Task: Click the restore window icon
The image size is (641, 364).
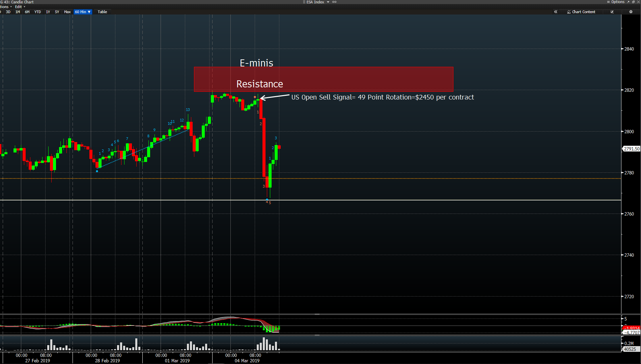Action: coord(633,2)
